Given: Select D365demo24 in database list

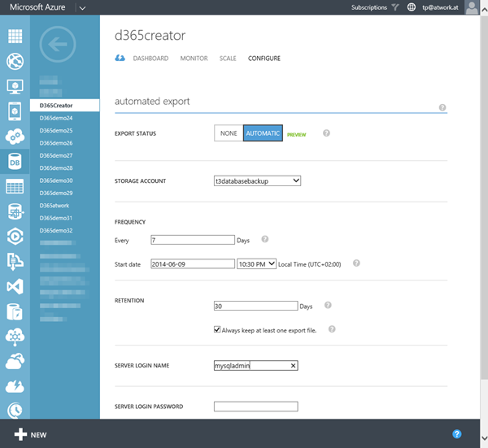Looking at the screenshot, I should [x=56, y=118].
